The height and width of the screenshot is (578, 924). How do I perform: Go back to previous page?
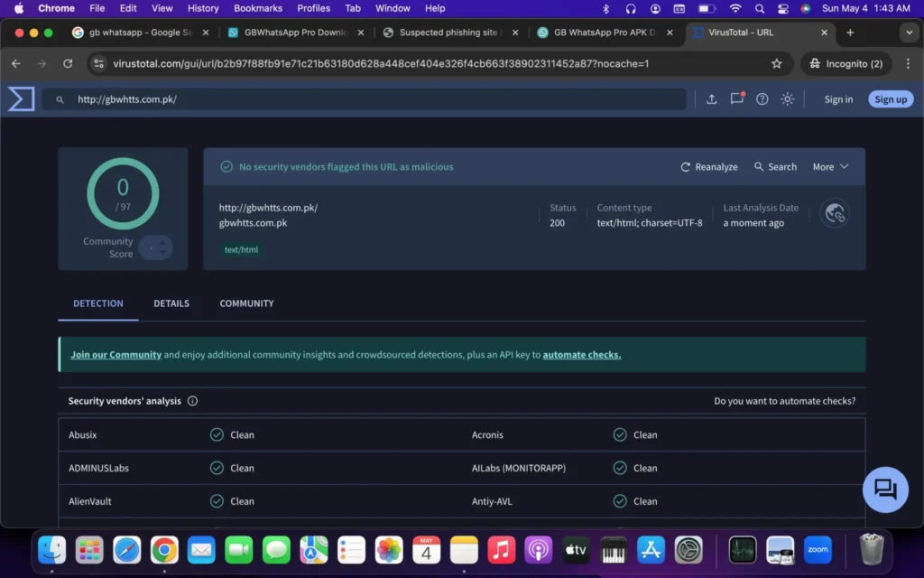click(x=16, y=64)
